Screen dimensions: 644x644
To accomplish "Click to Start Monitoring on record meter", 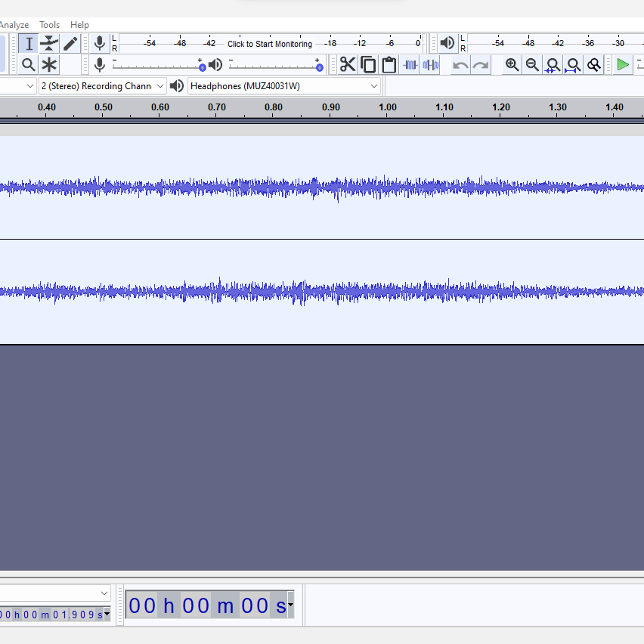I will click(x=269, y=44).
